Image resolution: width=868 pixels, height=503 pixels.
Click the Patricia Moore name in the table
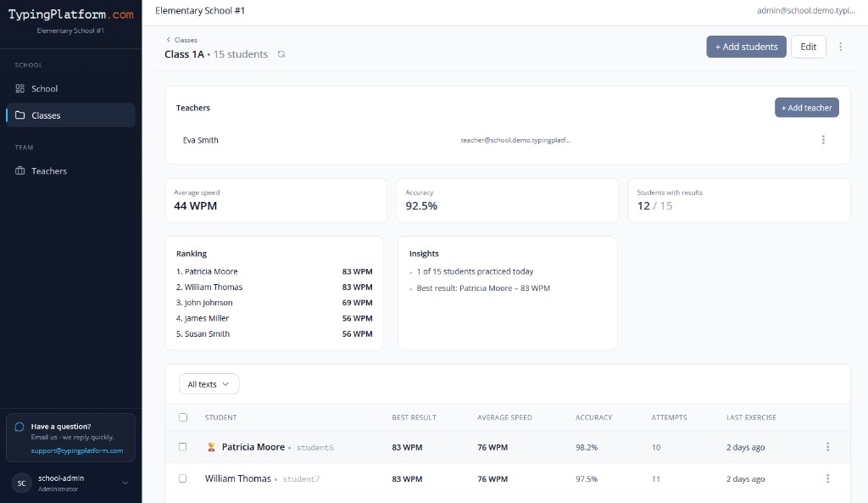(x=253, y=447)
